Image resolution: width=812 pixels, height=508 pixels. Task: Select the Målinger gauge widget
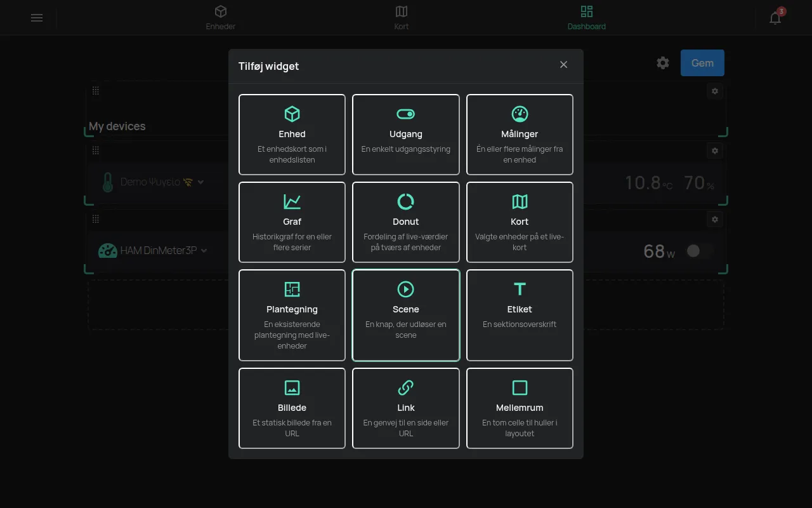(x=520, y=135)
